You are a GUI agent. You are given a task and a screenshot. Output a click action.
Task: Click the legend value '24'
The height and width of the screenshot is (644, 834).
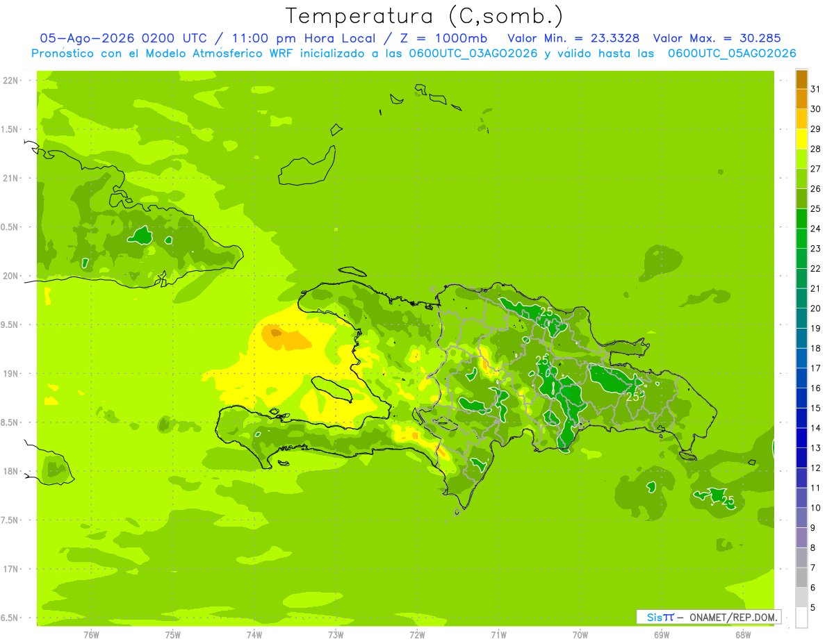pyautogui.click(x=815, y=229)
